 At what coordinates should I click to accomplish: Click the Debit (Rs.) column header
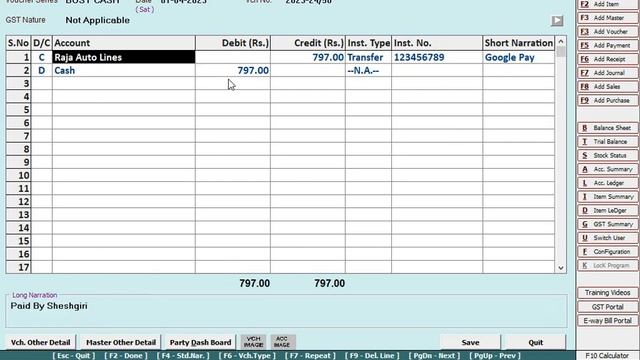[233, 43]
